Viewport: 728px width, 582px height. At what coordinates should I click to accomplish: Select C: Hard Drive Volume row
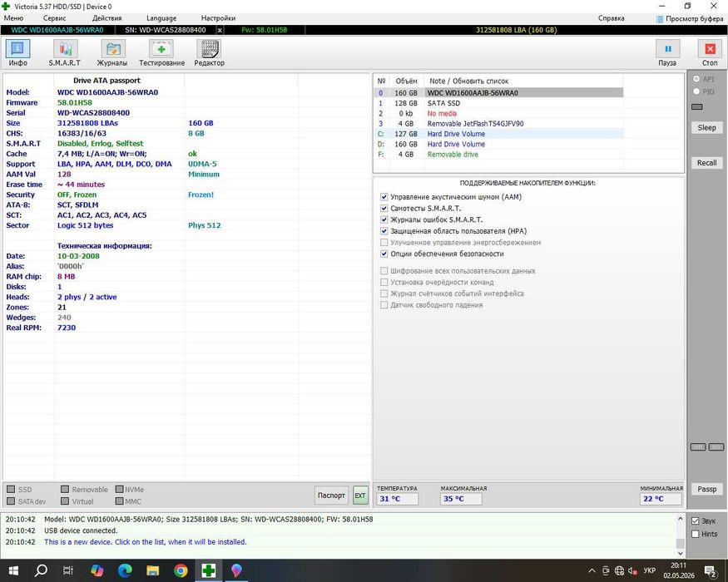point(498,134)
